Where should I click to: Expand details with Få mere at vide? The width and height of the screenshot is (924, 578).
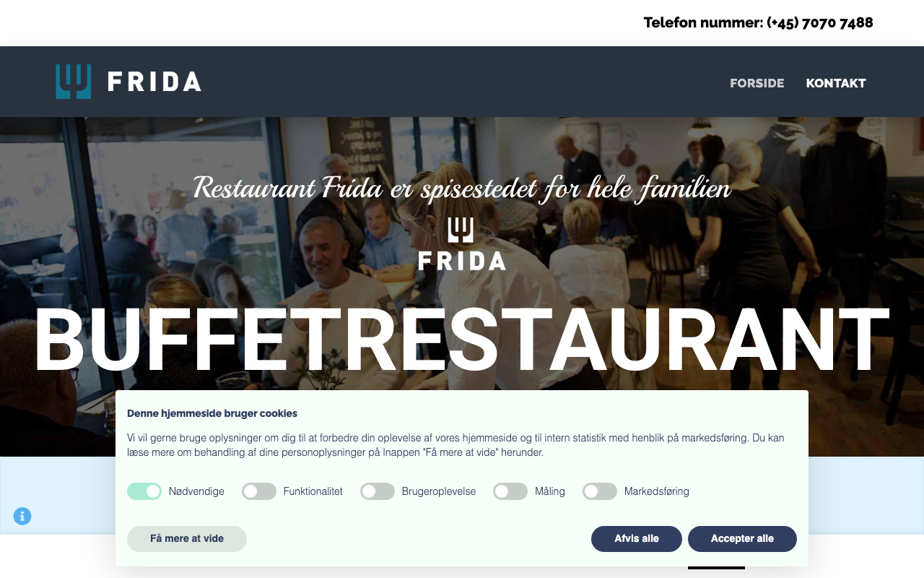click(x=187, y=539)
